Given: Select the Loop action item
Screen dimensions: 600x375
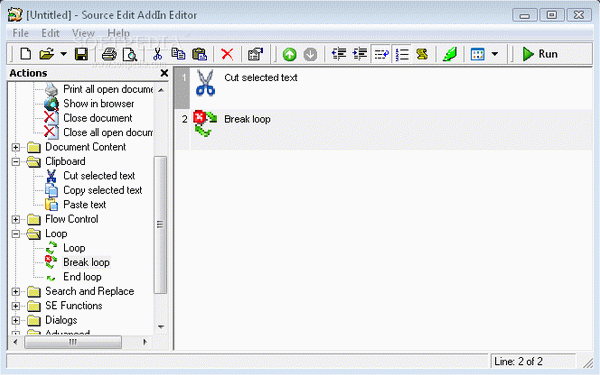Looking at the screenshot, I should (74, 248).
